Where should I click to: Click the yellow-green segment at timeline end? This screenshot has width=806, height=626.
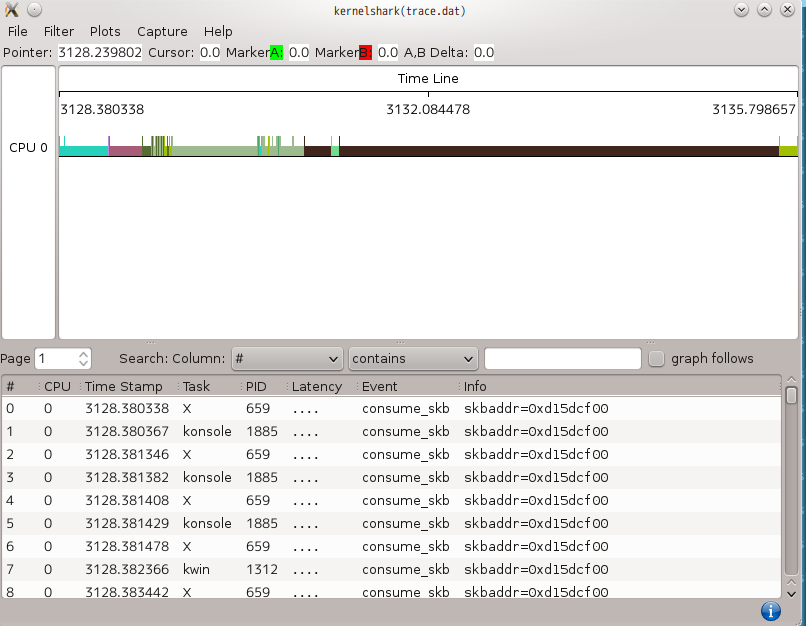pyautogui.click(x=788, y=151)
